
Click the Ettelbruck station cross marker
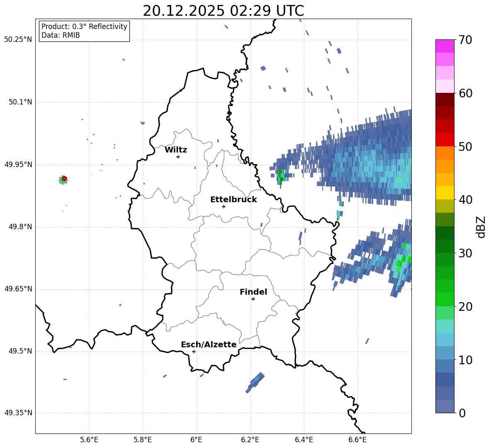pyautogui.click(x=224, y=206)
